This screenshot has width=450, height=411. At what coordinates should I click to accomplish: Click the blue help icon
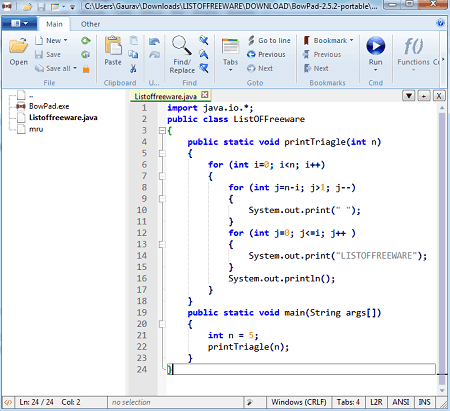(440, 23)
